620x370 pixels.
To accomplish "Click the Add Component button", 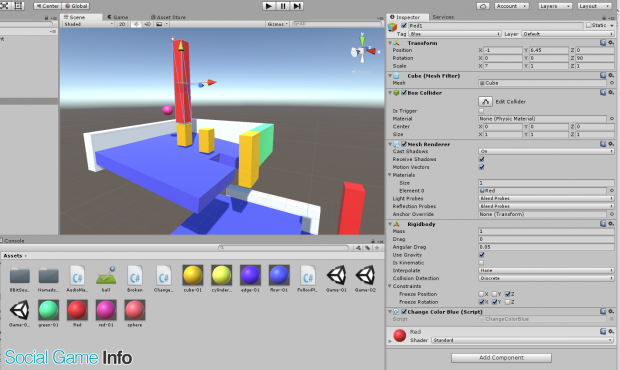I will tap(501, 358).
